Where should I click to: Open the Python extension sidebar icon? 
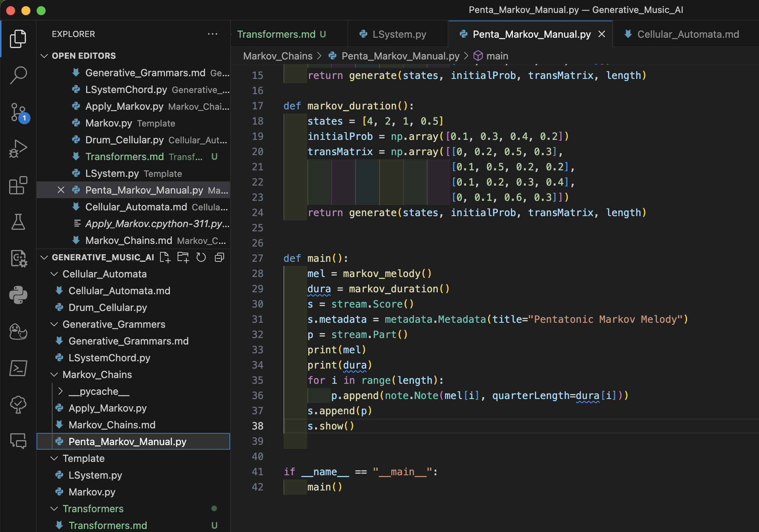click(x=18, y=295)
